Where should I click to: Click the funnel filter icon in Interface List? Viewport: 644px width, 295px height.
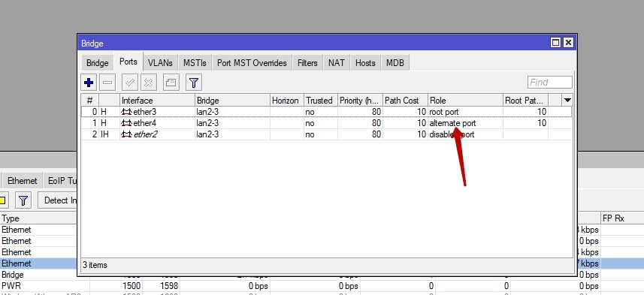[23, 200]
